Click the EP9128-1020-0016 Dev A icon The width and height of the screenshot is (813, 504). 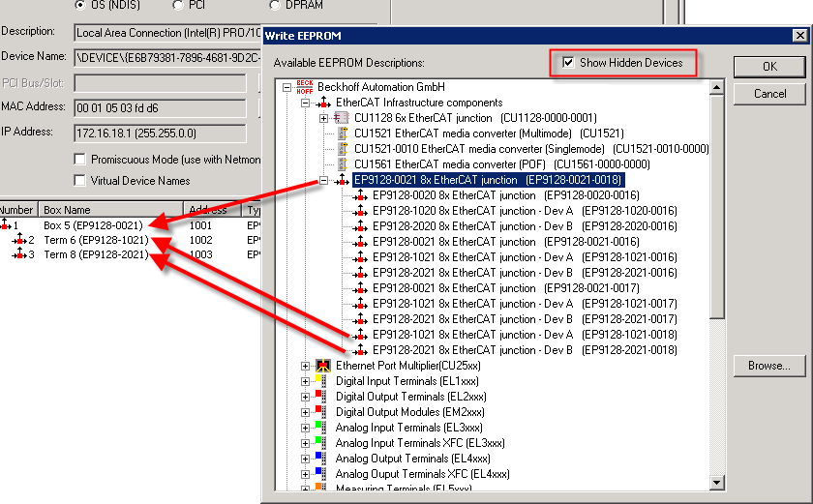(x=360, y=211)
